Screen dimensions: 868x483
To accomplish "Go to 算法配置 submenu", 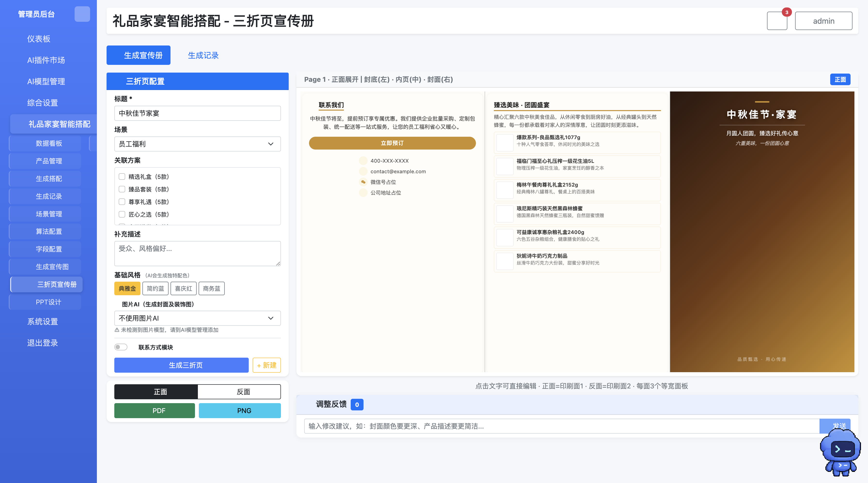I will tap(46, 232).
